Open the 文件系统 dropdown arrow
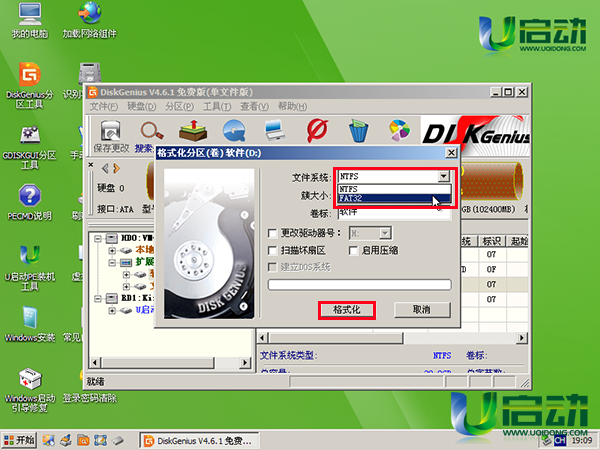The height and width of the screenshot is (450, 600). point(443,176)
